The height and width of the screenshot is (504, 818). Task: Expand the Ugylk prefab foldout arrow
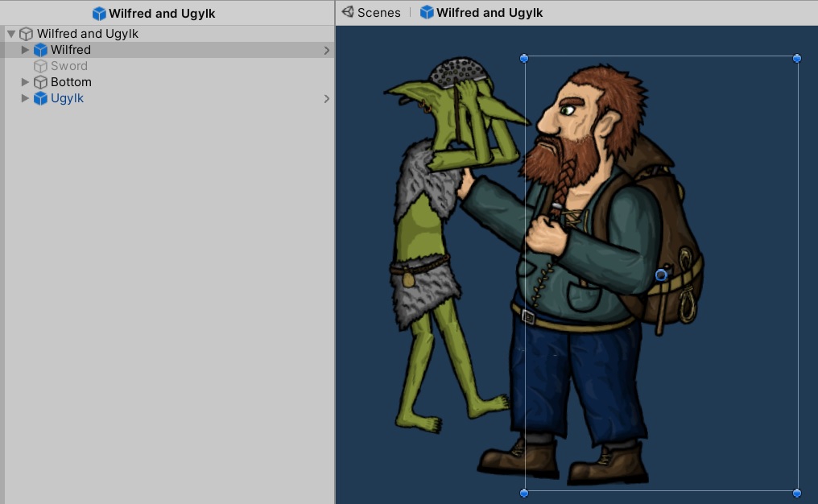(x=24, y=98)
